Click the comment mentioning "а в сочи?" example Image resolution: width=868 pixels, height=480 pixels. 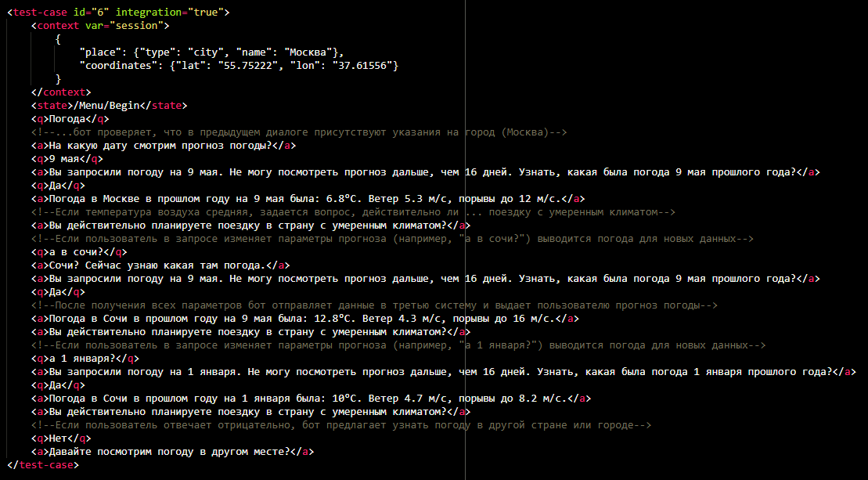click(x=392, y=239)
